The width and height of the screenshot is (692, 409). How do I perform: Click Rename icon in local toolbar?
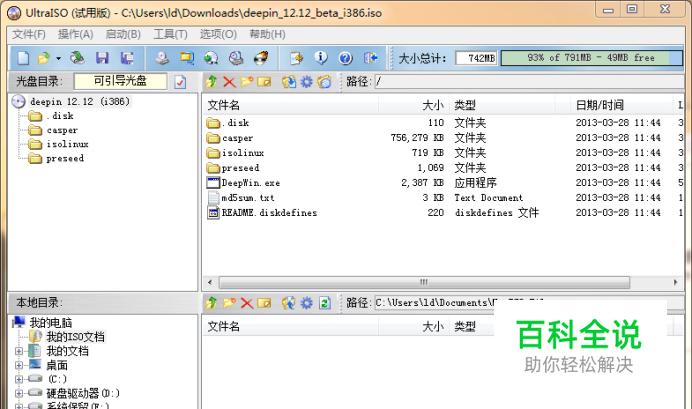pos(264,303)
